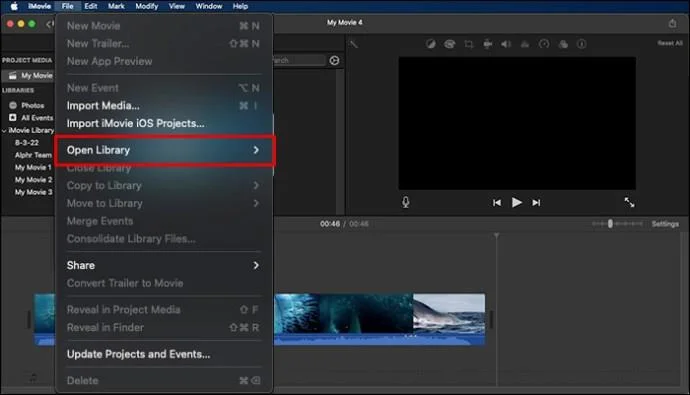Open the Help menu
This screenshot has width=690, height=395.
pos(240,6)
